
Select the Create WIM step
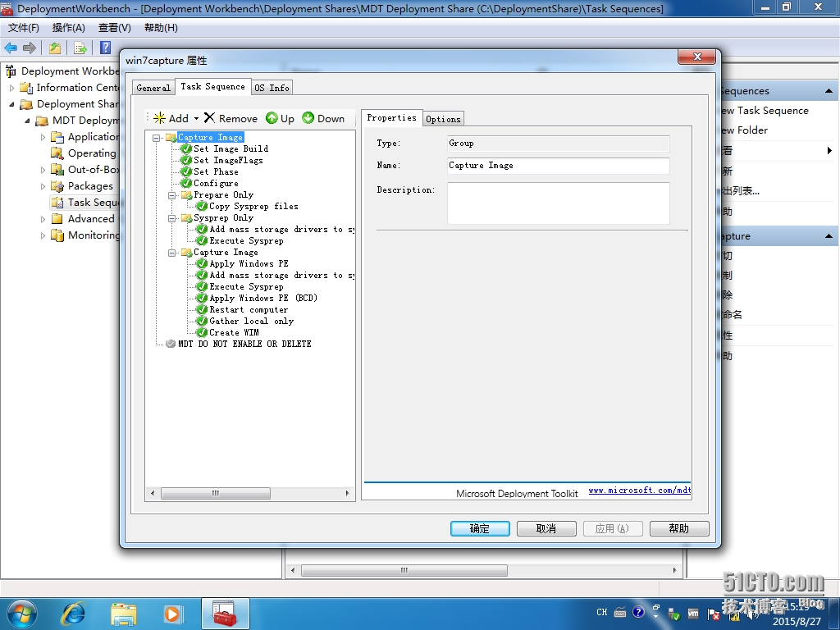pyautogui.click(x=234, y=333)
